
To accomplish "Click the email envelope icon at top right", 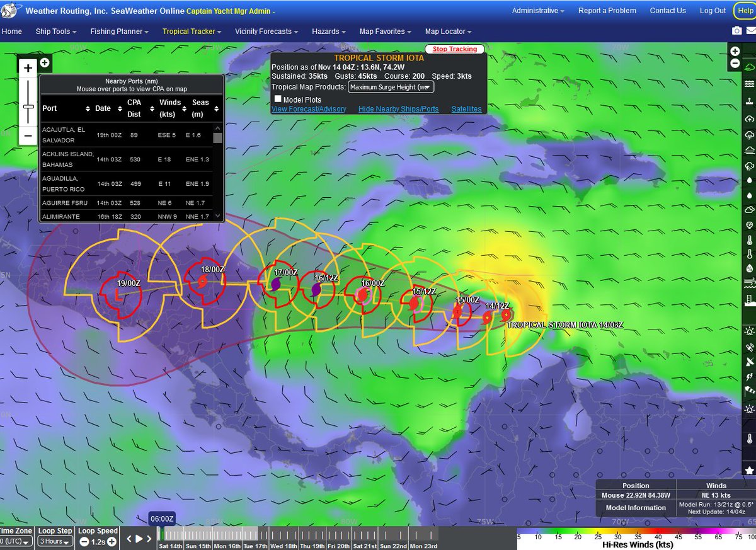I will tap(750, 30).
